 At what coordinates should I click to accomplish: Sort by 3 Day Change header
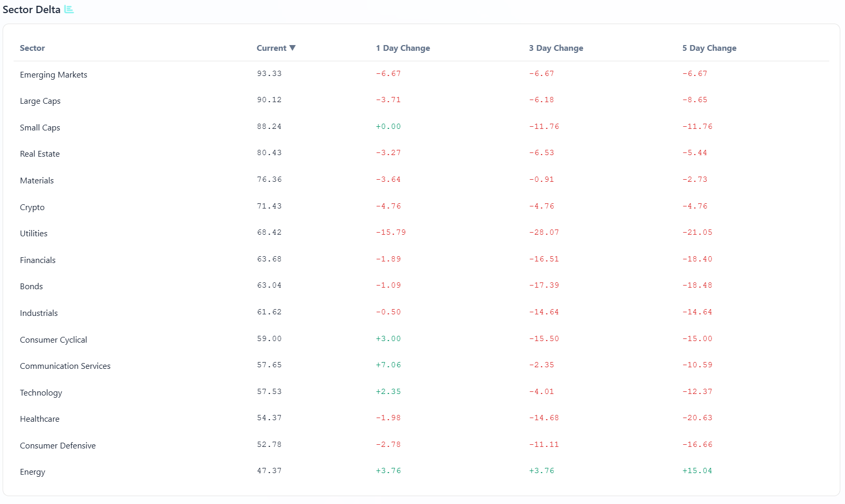(x=556, y=48)
